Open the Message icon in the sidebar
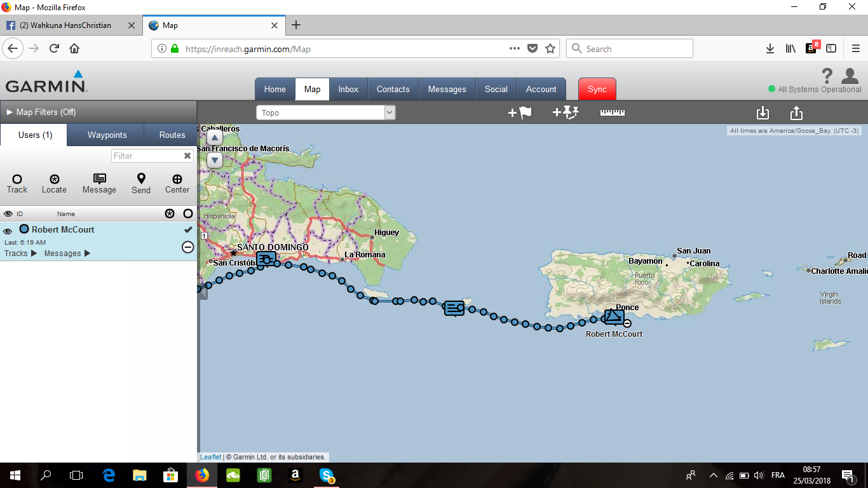Viewport: 868px width, 488px height. pyautogui.click(x=99, y=183)
